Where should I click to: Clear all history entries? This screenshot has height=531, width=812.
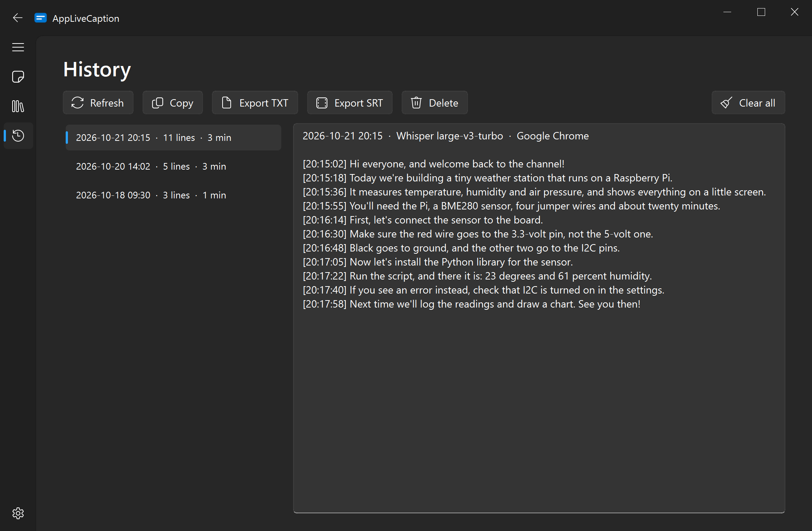point(748,103)
